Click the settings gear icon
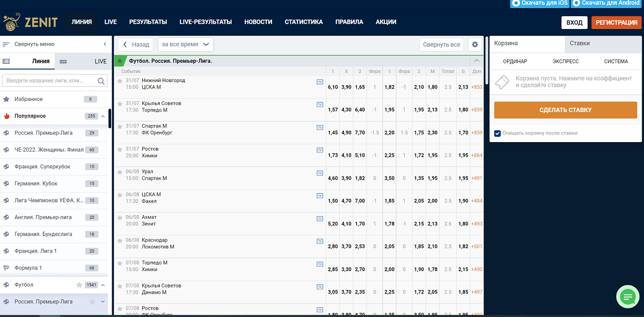This screenshot has width=644, height=317. [x=474, y=45]
